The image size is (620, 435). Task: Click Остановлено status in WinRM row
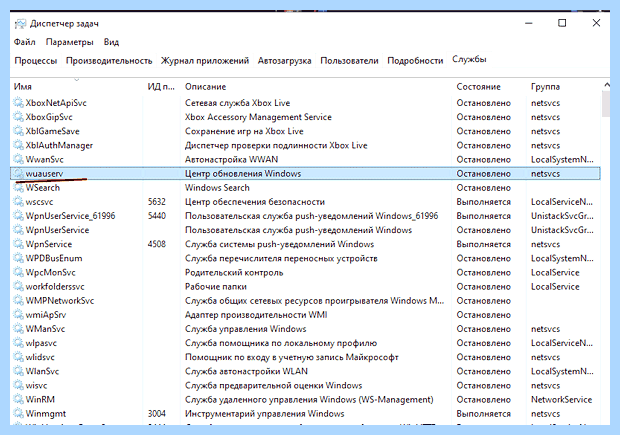click(484, 399)
